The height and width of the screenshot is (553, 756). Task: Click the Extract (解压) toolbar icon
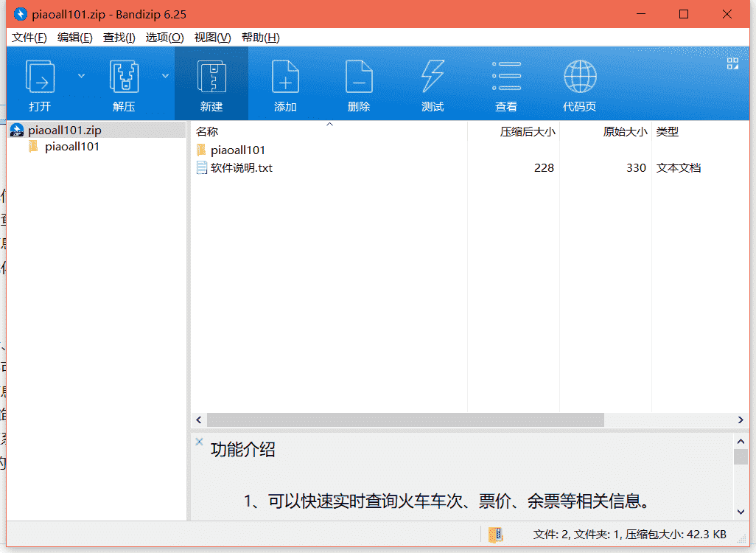point(124,76)
